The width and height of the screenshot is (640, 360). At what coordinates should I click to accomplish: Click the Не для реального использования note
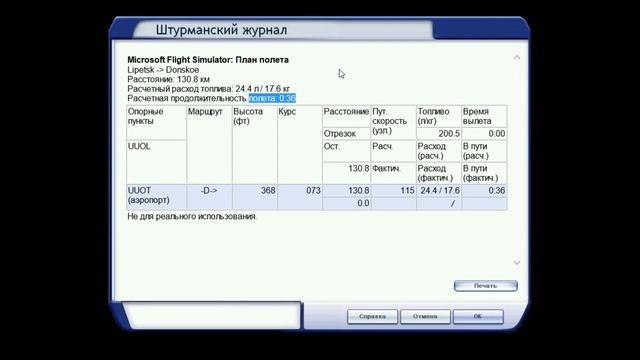(x=192, y=216)
